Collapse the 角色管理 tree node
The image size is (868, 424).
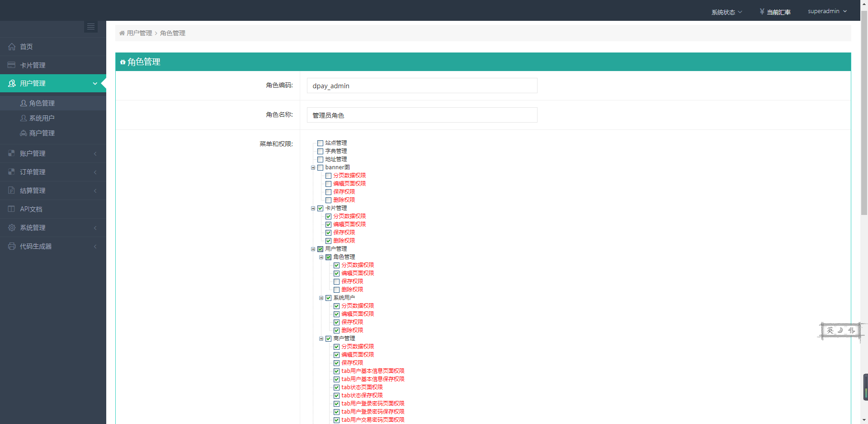tap(321, 257)
